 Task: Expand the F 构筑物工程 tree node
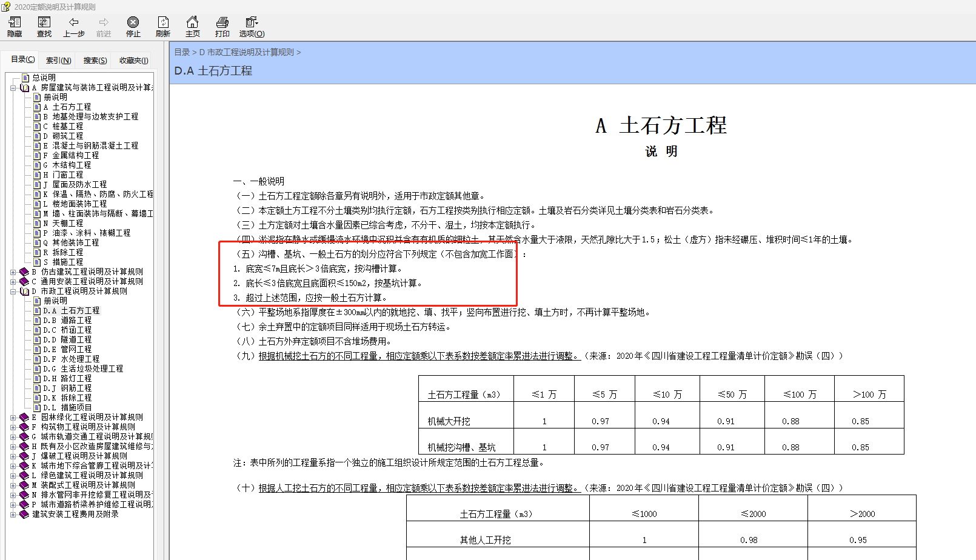point(13,427)
